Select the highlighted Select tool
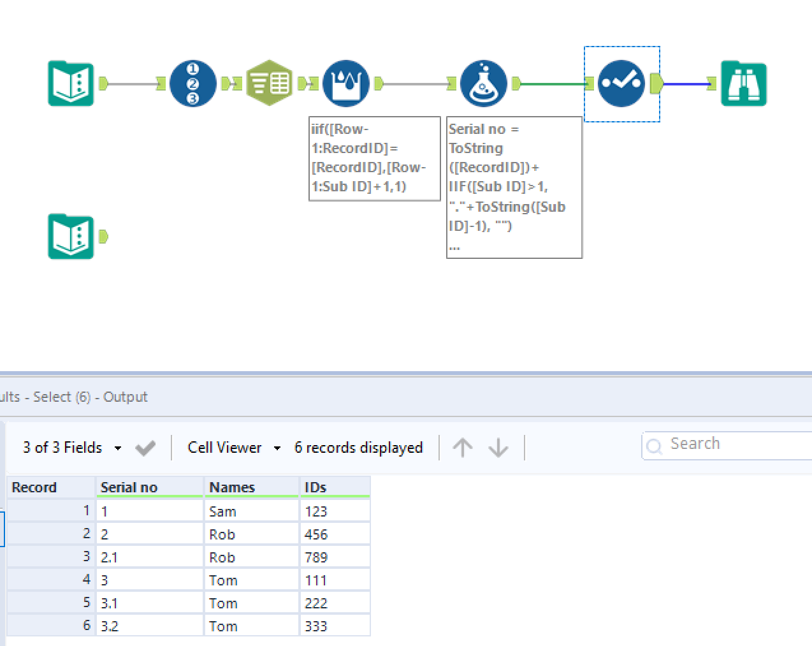The image size is (812, 646). (621, 83)
